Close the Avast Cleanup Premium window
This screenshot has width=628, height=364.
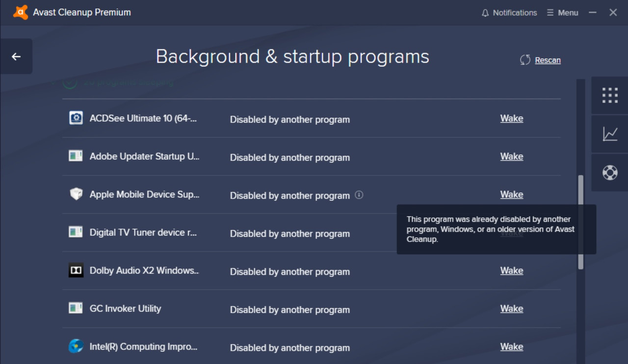click(x=613, y=13)
